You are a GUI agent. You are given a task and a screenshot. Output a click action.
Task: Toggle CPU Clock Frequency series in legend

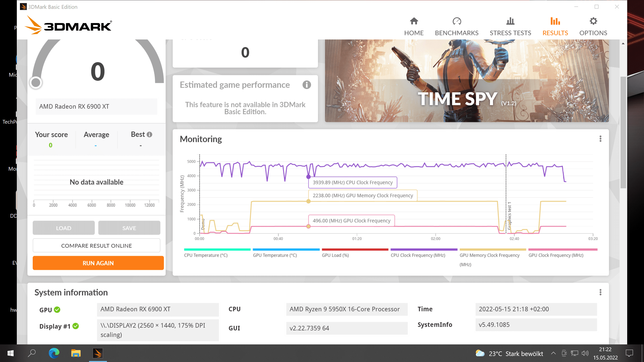tap(424, 253)
